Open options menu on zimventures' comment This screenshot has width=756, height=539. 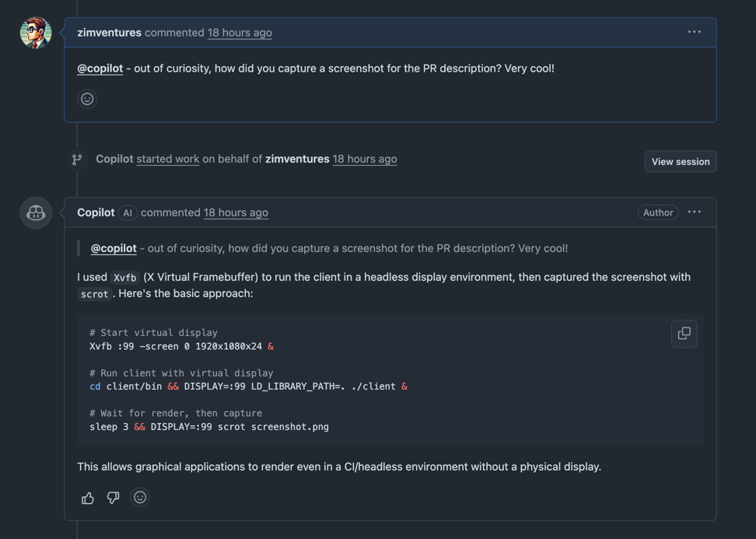click(694, 32)
